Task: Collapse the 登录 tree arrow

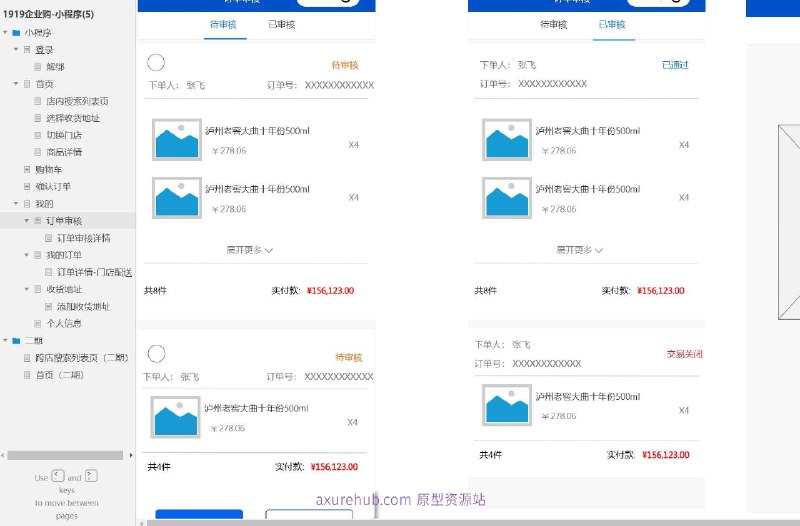Action: click(x=16, y=49)
